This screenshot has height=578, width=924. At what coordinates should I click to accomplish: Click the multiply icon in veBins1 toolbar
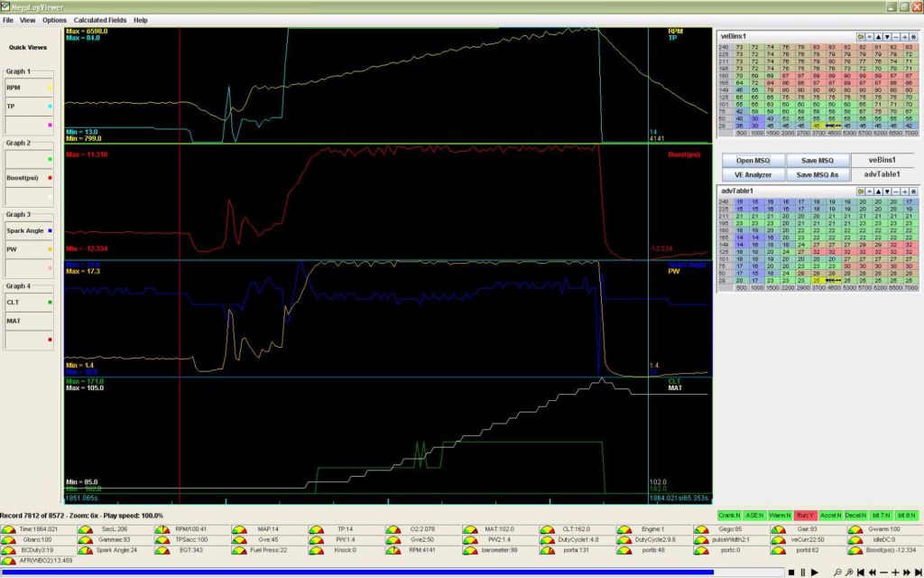pos(913,37)
